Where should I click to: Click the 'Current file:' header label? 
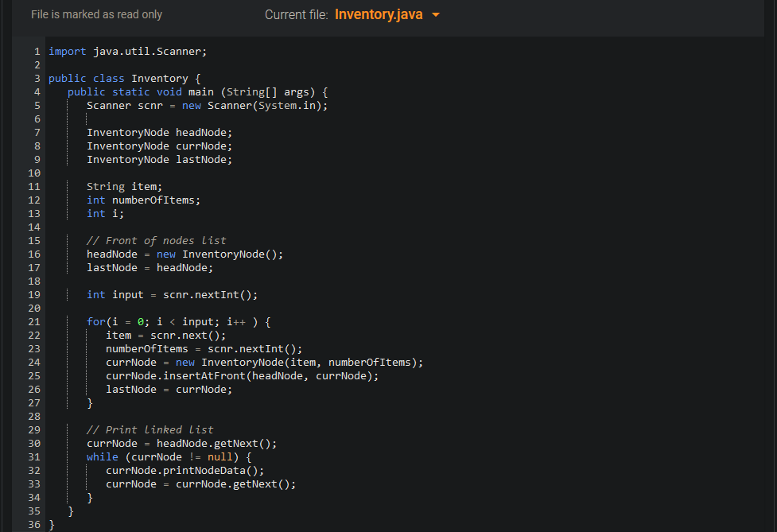click(302, 14)
